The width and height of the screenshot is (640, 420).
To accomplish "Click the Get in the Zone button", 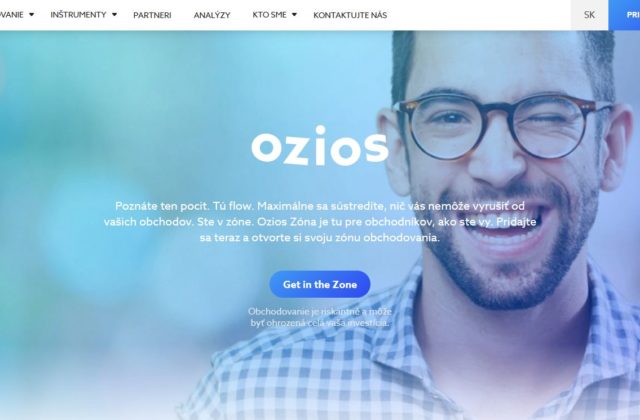I will (320, 284).
